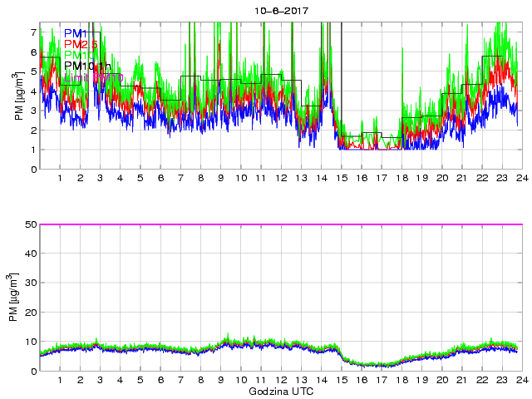Click y-axis value 50 on the bottom chart
This screenshot has height=399, width=532.
click(x=30, y=224)
